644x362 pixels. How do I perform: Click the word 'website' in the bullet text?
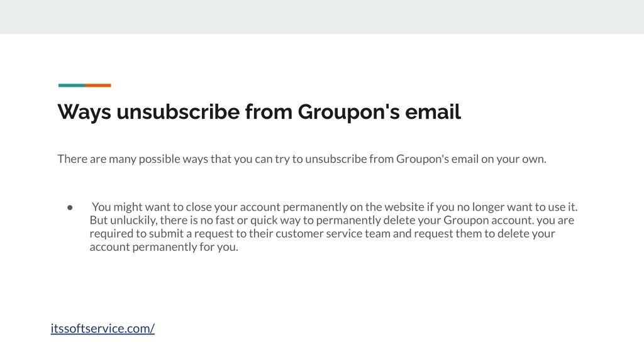tap(404, 207)
